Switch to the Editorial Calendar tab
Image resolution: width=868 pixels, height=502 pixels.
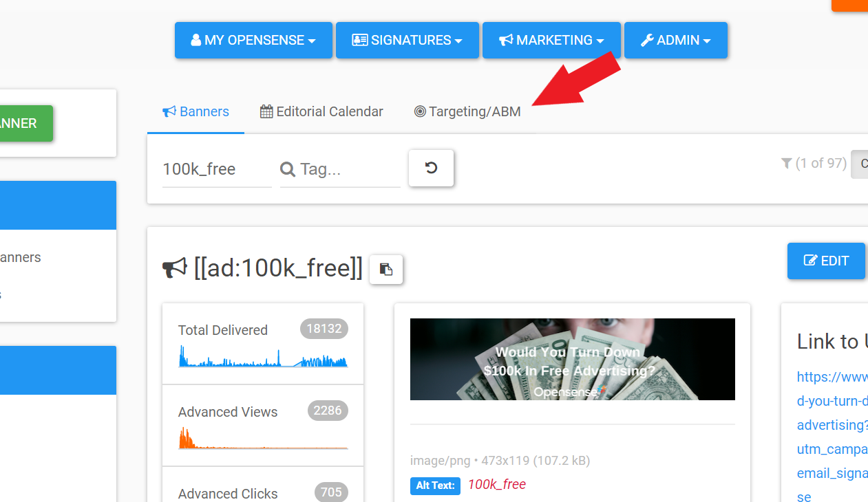point(321,111)
